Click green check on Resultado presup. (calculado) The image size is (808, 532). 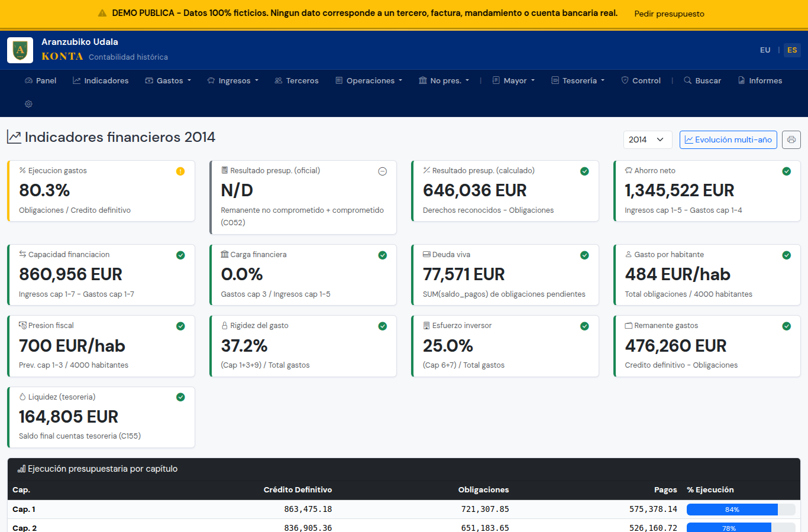[x=584, y=171]
